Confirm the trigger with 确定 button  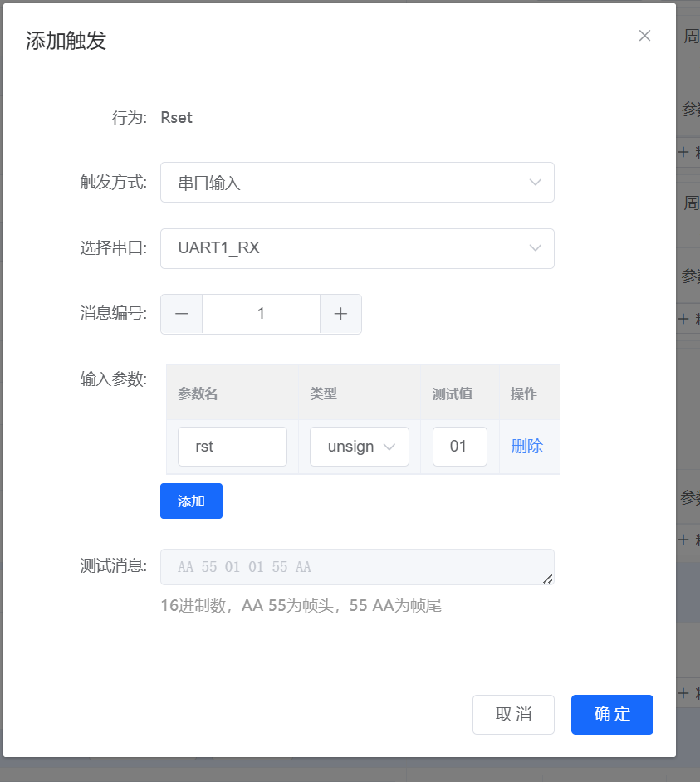[612, 714]
